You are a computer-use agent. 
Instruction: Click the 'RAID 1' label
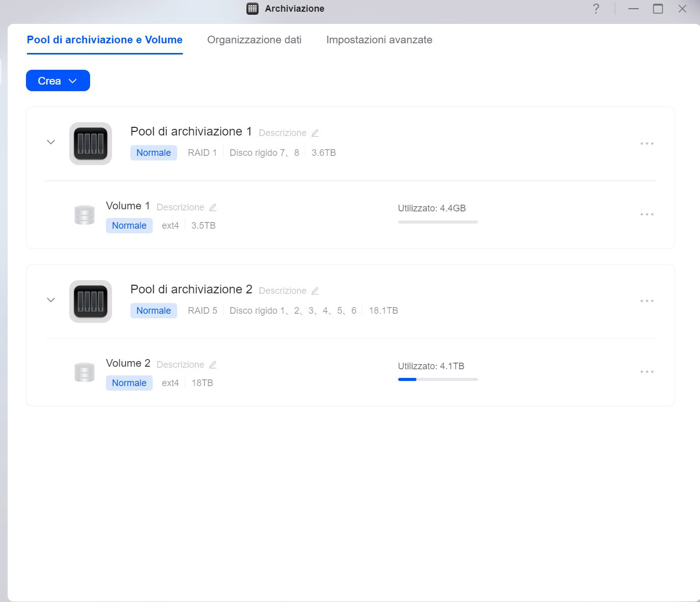pyautogui.click(x=202, y=153)
